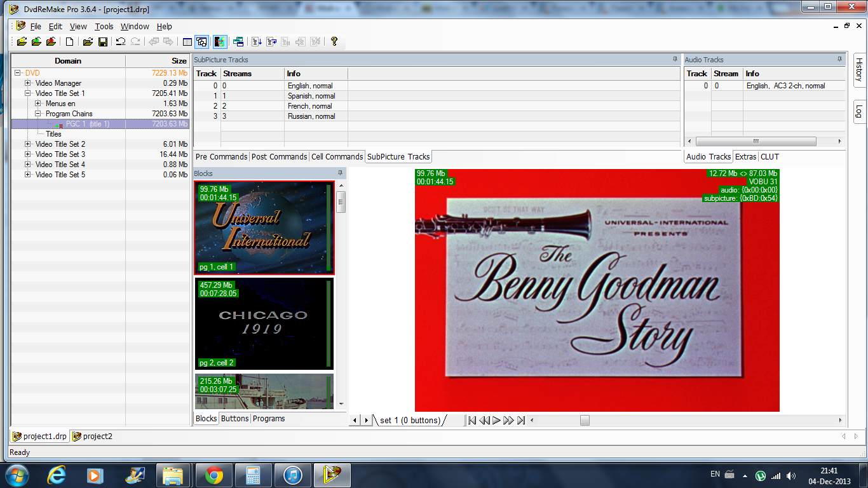Open a project using the open folder icon
Image resolution: width=868 pixels, height=488 pixels.
point(88,42)
